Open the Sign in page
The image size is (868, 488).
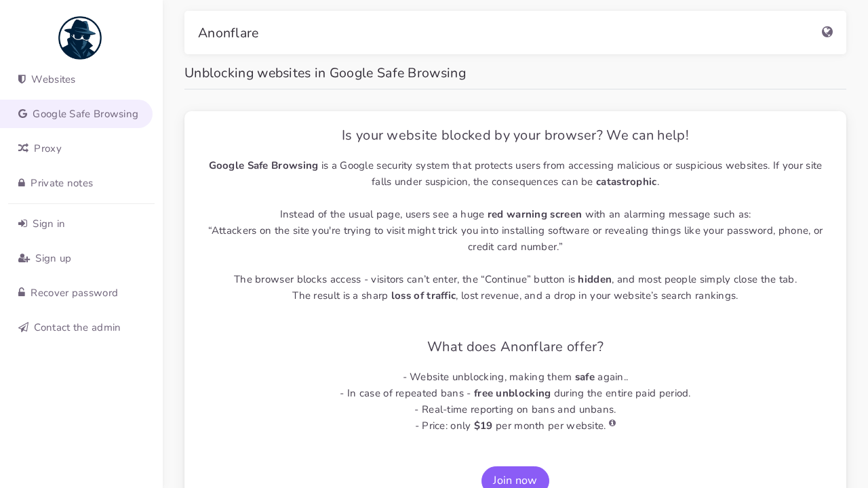point(49,224)
